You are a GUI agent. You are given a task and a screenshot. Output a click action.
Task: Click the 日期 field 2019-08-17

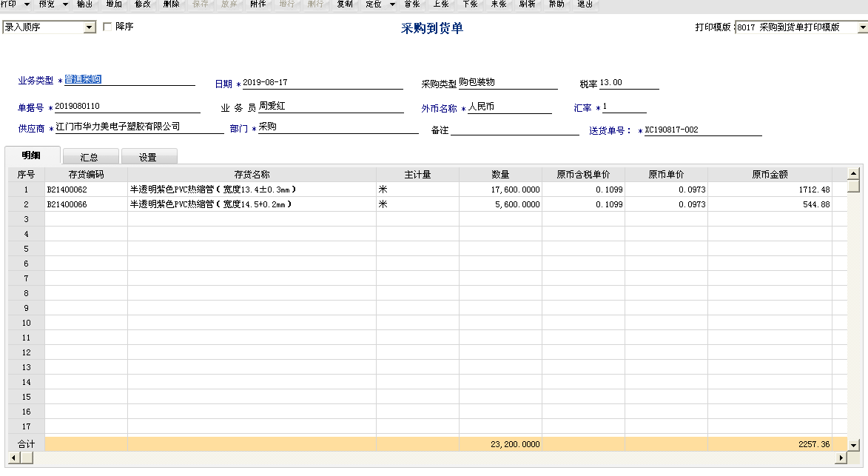[322, 82]
